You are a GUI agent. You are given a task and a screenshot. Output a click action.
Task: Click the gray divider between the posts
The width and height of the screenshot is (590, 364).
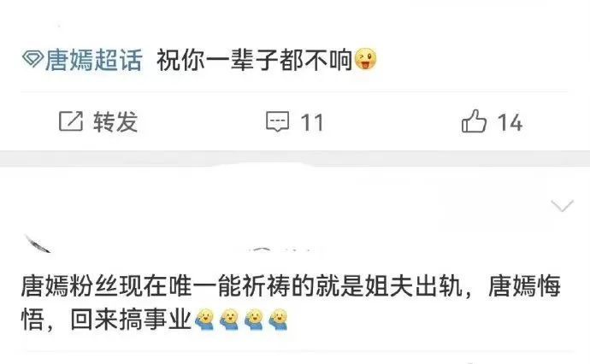pos(295,158)
